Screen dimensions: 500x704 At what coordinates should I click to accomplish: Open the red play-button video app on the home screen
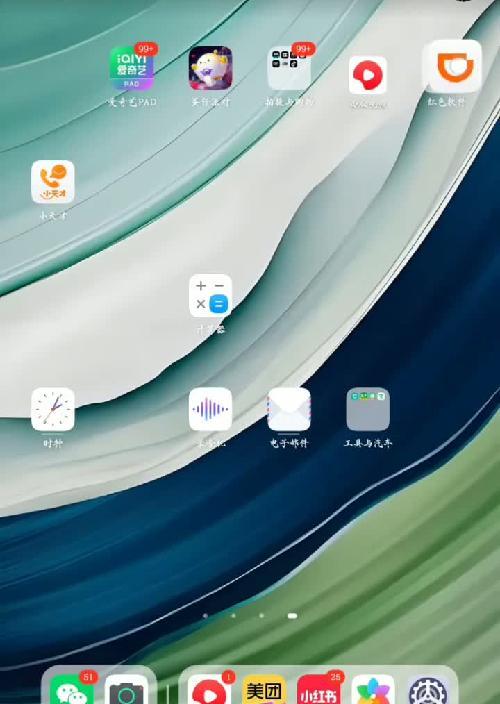pyautogui.click(x=368, y=75)
